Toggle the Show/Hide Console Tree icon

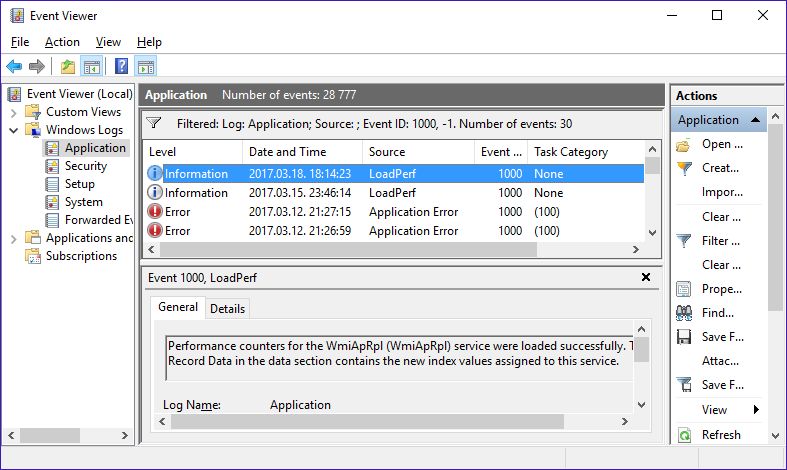[x=91, y=67]
